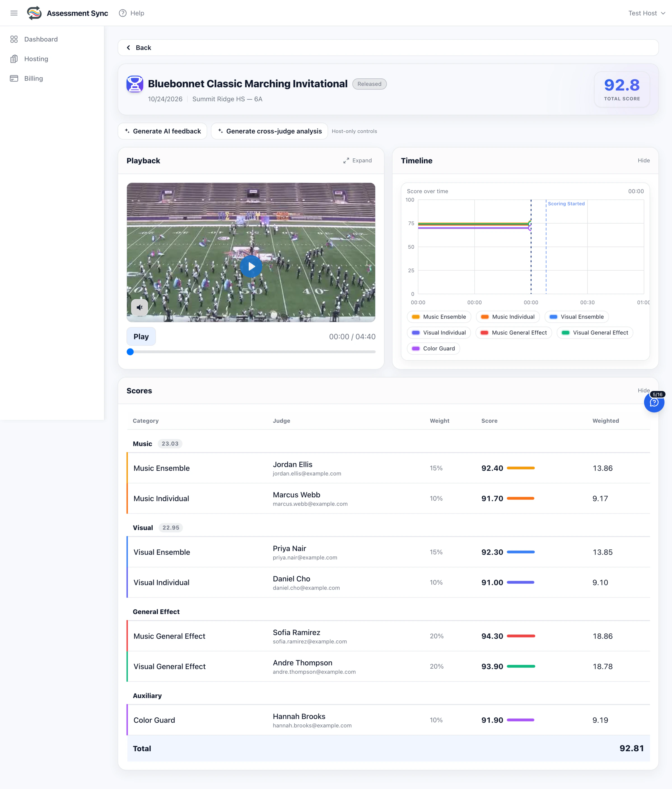Click judge name Priya Nair

(x=290, y=548)
